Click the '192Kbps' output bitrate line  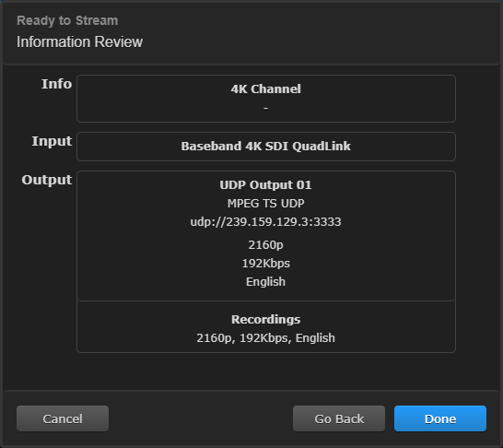point(266,263)
